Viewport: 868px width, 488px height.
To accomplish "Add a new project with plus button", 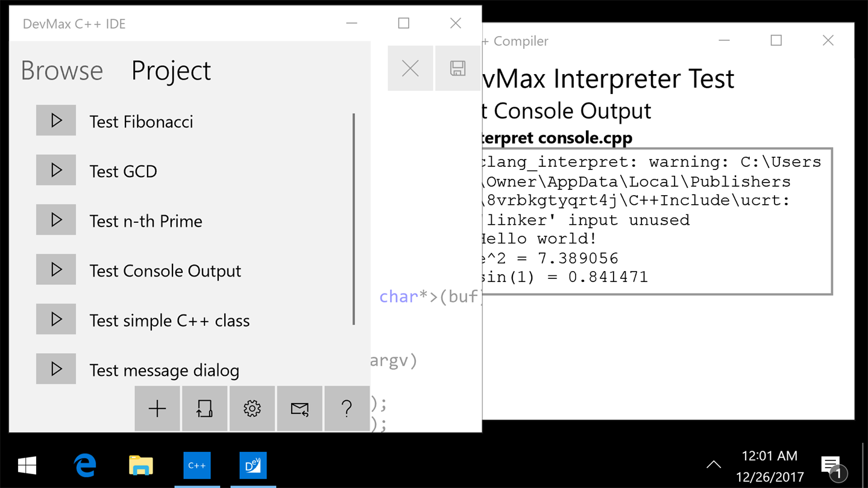I will click(x=157, y=409).
